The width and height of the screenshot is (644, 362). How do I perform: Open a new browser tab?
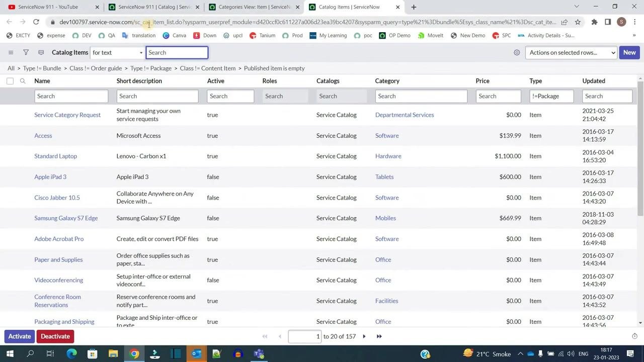pos(414,7)
